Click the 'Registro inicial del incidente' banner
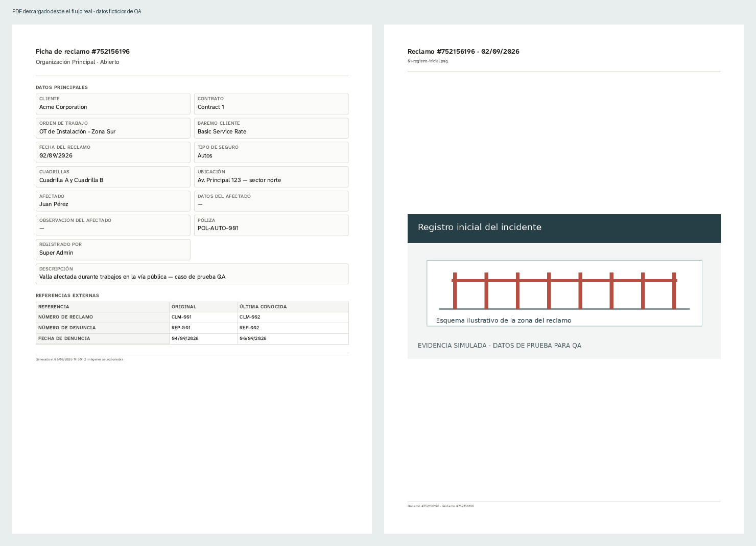The image size is (756, 546). [x=564, y=229]
